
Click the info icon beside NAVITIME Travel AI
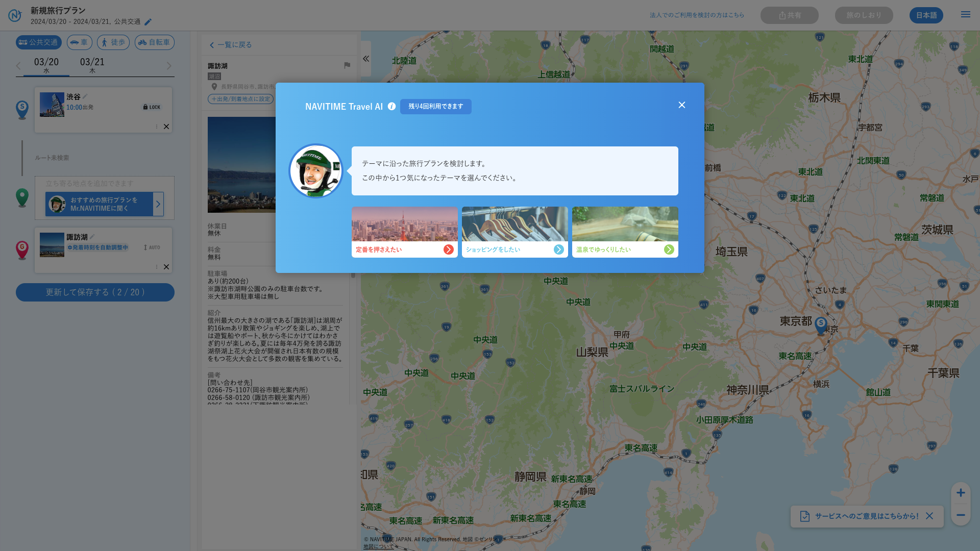click(391, 106)
